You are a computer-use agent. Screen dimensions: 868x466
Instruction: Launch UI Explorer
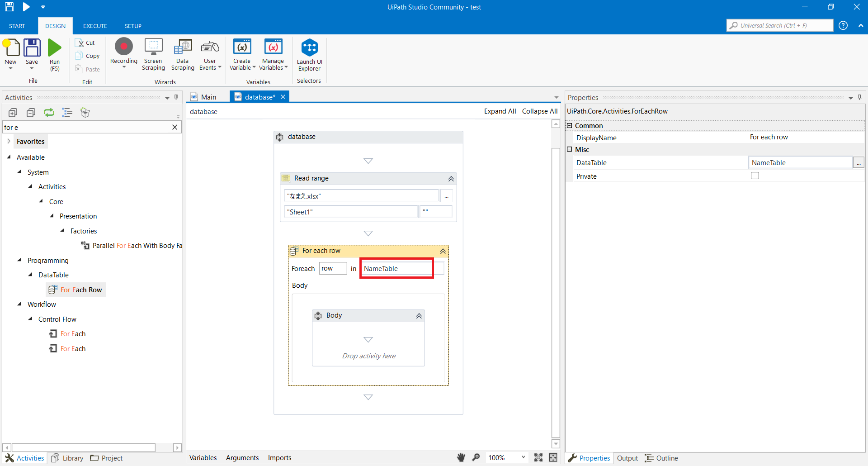coord(309,53)
